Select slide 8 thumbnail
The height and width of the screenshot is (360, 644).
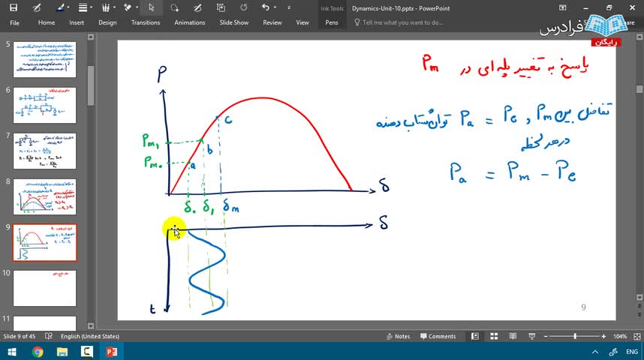pyautogui.click(x=44, y=196)
